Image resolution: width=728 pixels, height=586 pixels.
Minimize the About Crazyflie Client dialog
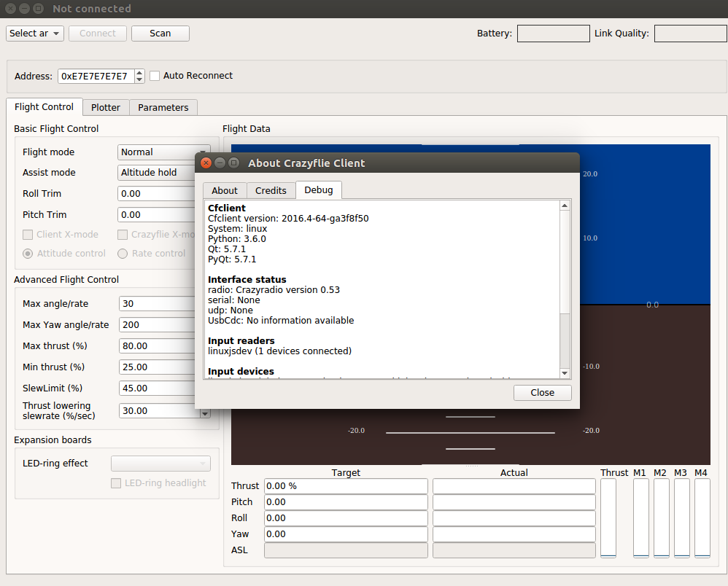tap(220, 163)
